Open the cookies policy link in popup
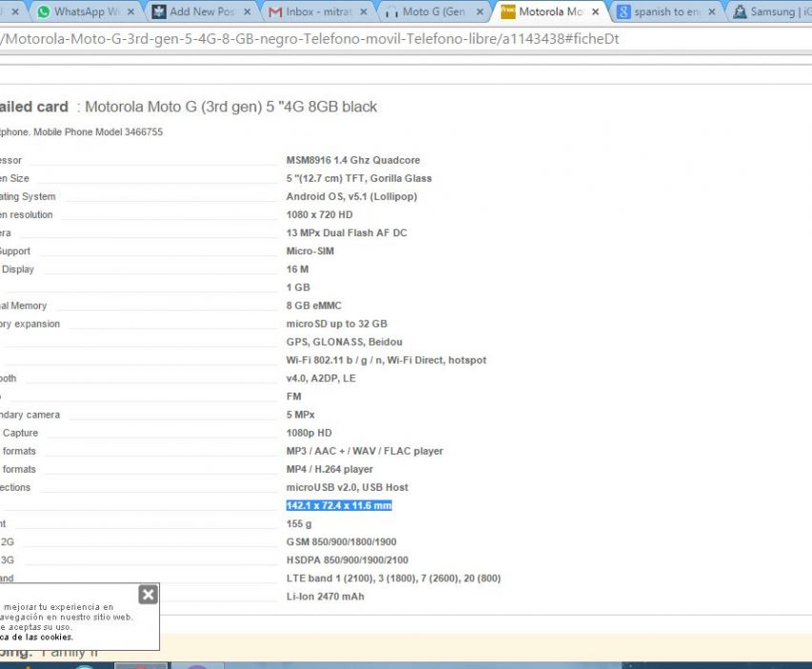812x669 pixels. tap(38, 637)
